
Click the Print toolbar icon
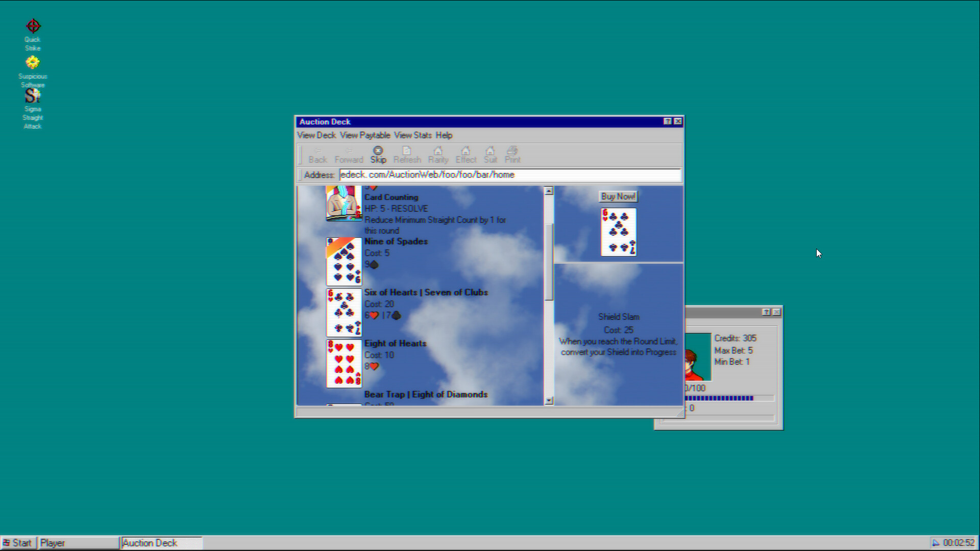pyautogui.click(x=512, y=154)
